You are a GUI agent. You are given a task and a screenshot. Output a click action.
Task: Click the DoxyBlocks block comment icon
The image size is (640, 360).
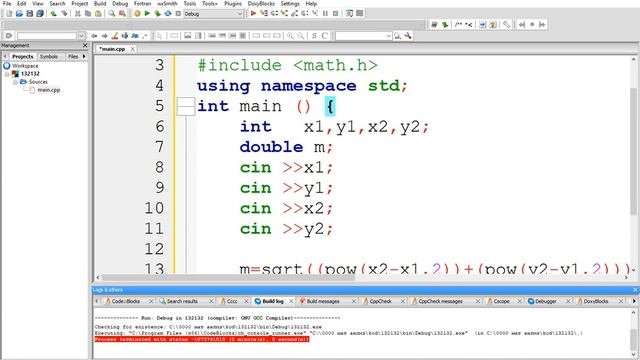(459, 25)
